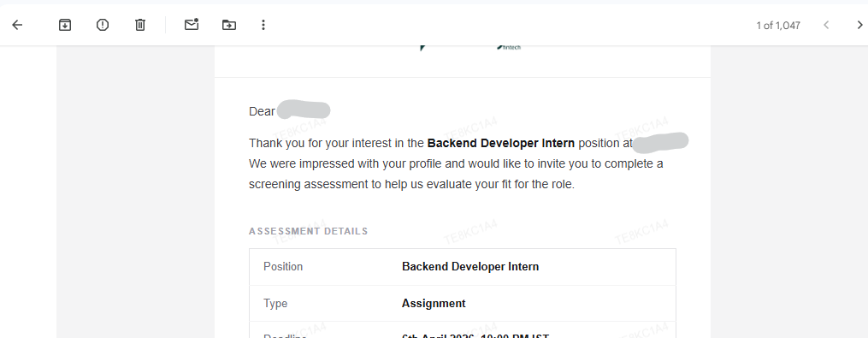Viewport: 868px width, 338px height.
Task: Archive this email
Action: tap(65, 25)
